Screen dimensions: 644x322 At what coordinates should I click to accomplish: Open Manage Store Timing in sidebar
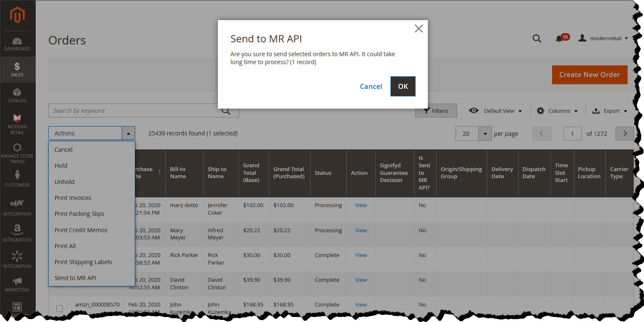[x=17, y=153]
